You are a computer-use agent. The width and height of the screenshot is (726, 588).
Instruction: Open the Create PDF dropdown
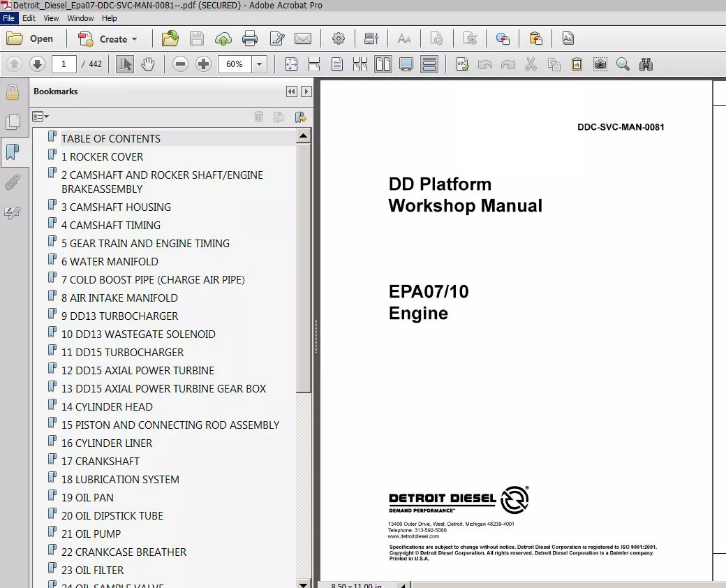(x=108, y=39)
